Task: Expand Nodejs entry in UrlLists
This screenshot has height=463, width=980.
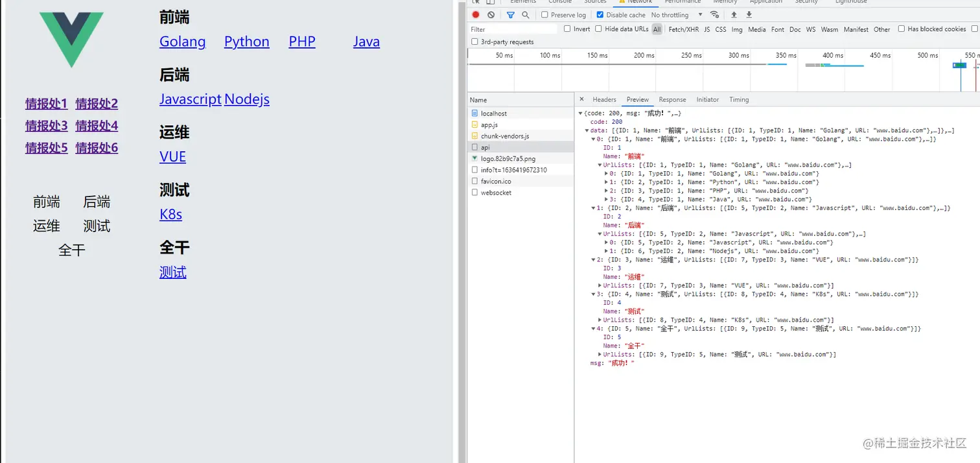Action: (606, 251)
